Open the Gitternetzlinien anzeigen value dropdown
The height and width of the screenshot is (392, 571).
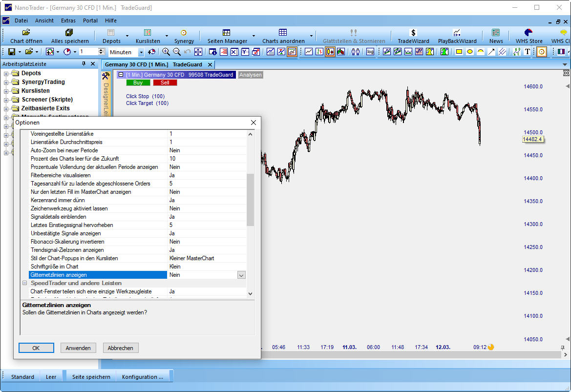click(x=241, y=275)
